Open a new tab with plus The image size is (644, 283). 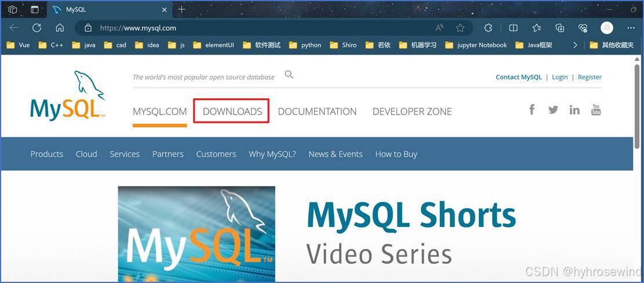click(181, 9)
